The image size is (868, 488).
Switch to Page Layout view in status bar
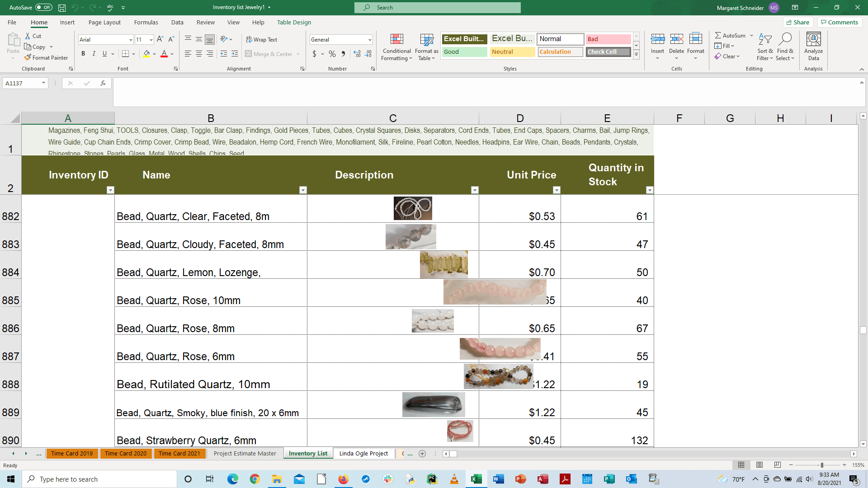pos(759,465)
